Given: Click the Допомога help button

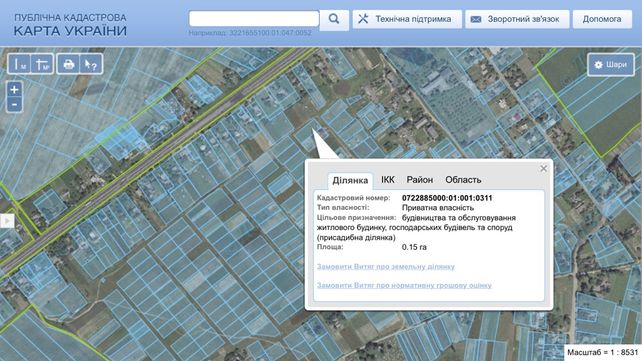Looking at the screenshot, I should pyautogui.click(x=602, y=19).
